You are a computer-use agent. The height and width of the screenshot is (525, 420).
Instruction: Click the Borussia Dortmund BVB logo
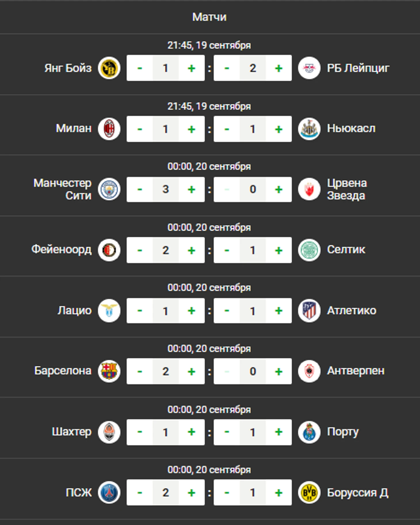coord(309,492)
